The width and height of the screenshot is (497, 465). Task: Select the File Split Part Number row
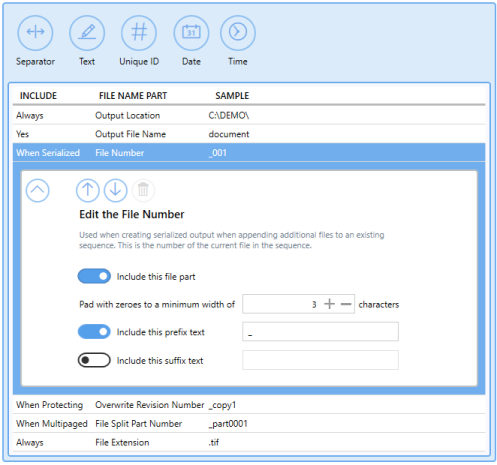pos(249,423)
